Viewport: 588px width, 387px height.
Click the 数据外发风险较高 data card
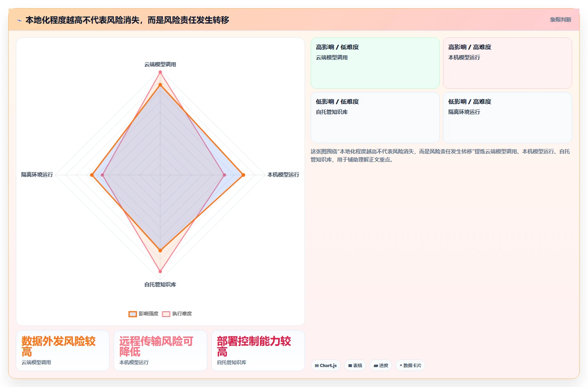click(63, 350)
